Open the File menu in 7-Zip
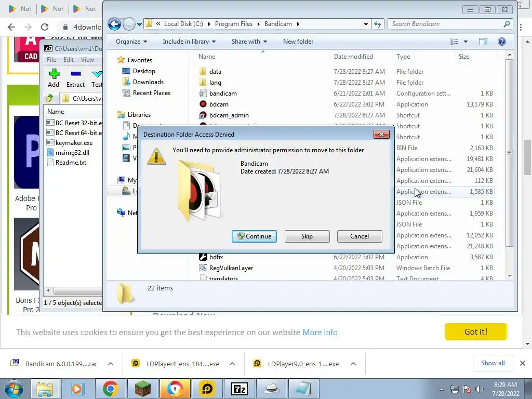 51,60
